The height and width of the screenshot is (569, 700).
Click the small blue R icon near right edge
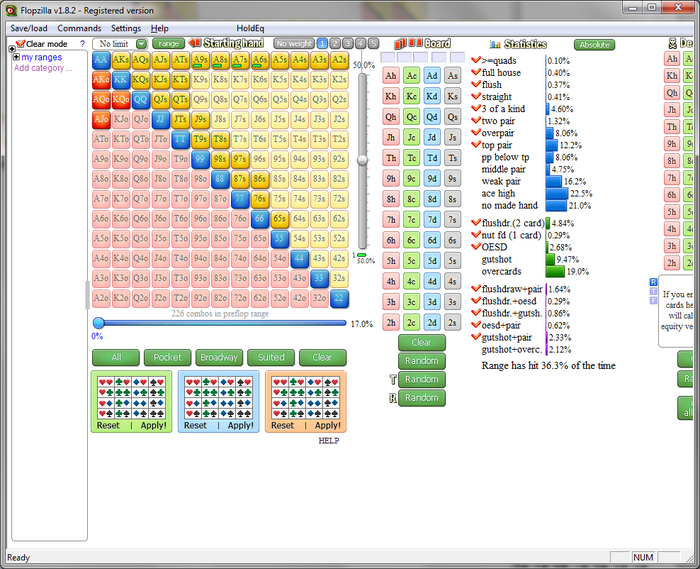coord(653,282)
